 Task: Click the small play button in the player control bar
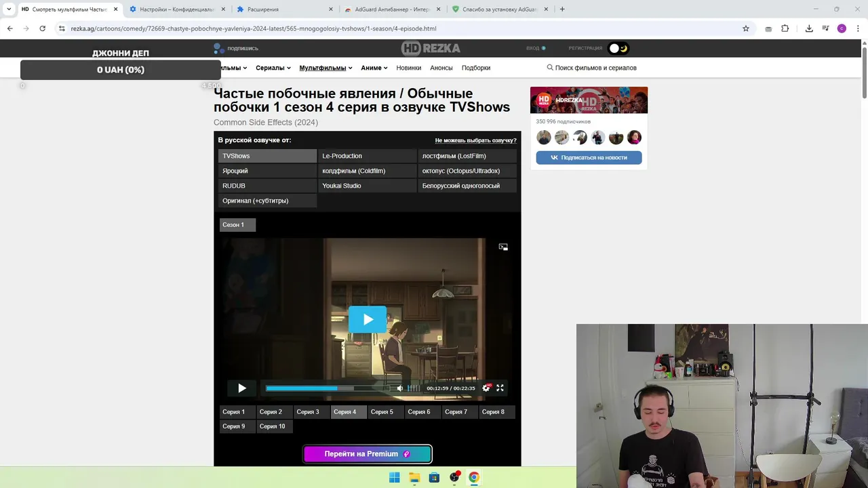[242, 388]
